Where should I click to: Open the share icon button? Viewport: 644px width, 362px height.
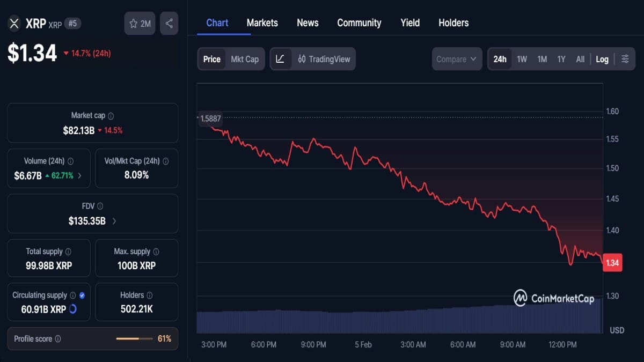169,24
